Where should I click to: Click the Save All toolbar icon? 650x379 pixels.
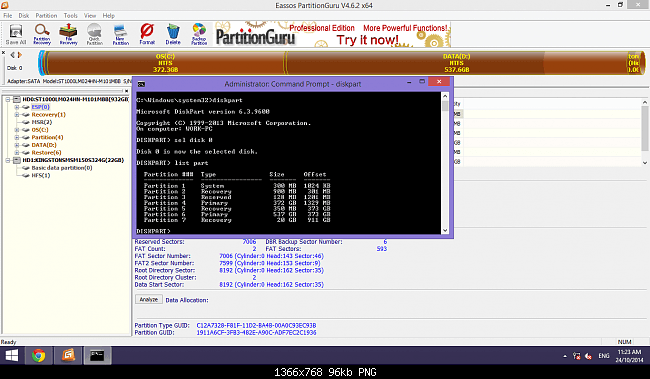[16, 34]
